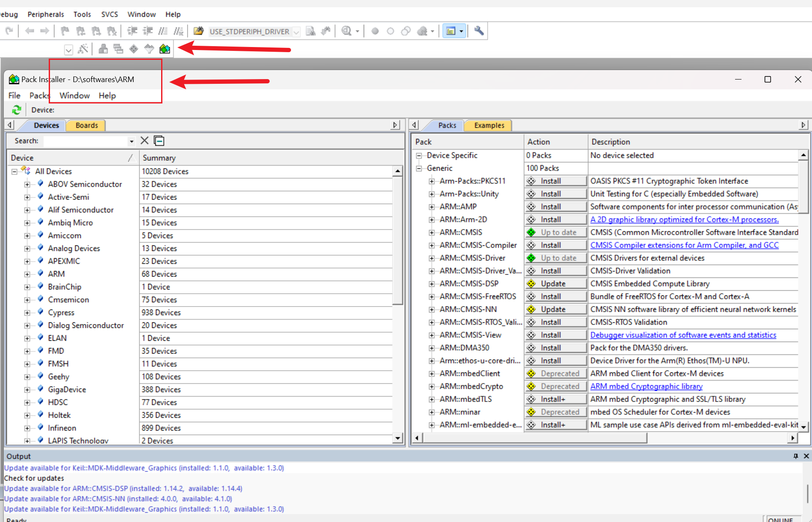This screenshot has height=522, width=812.
Task: Expand the GigaDevice device tree node
Action: pyautogui.click(x=27, y=390)
